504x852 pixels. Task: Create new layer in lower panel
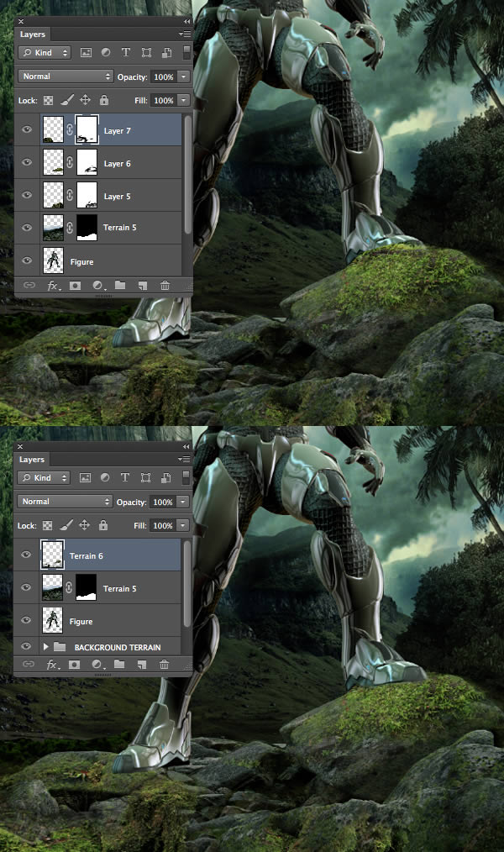[142, 665]
